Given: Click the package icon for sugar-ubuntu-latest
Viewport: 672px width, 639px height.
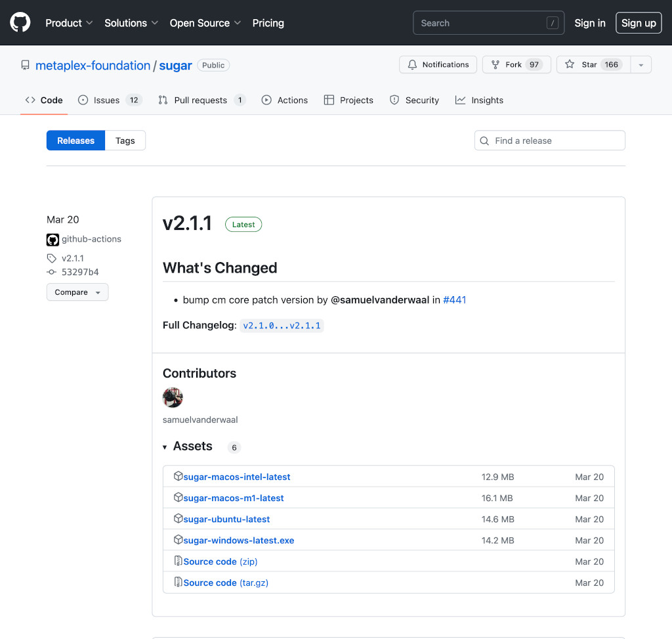Looking at the screenshot, I should pos(178,518).
